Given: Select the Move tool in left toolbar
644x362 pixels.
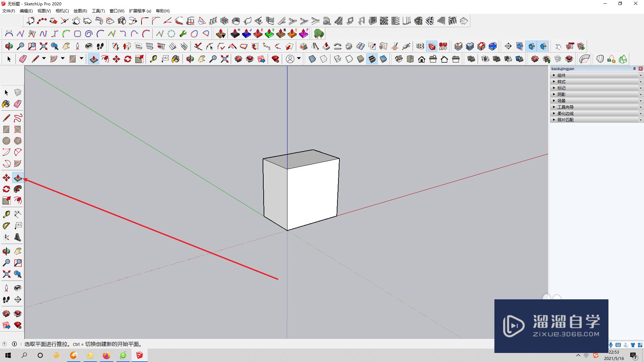Looking at the screenshot, I should point(6,178).
